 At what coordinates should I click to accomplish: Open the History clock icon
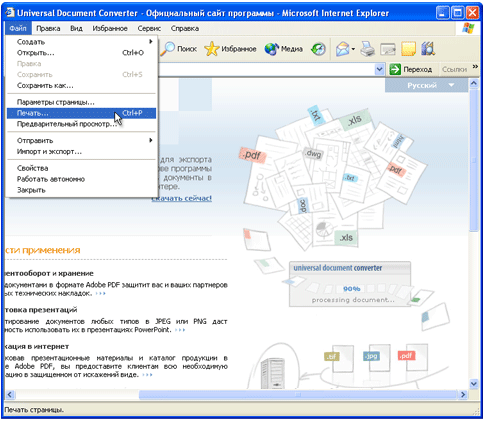click(x=318, y=49)
